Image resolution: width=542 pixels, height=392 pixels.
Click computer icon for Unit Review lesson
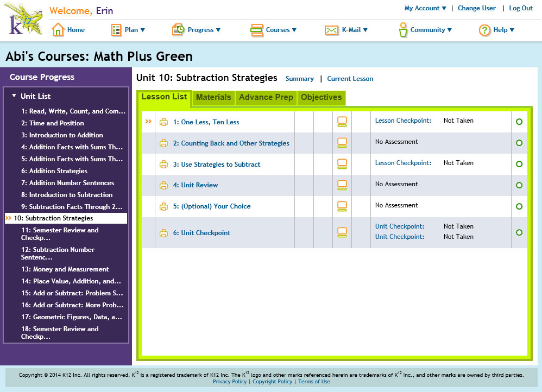click(x=342, y=185)
